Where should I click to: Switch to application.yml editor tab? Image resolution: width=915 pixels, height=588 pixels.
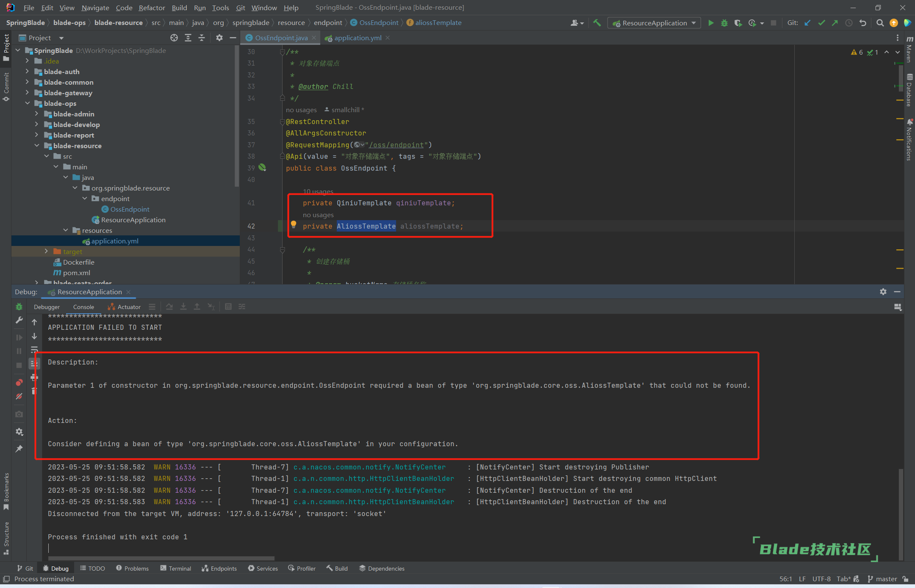click(357, 38)
